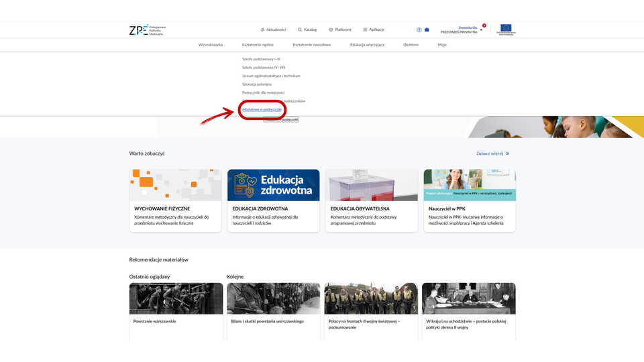Open the Nauczyciel w PPK card

pos(469,200)
